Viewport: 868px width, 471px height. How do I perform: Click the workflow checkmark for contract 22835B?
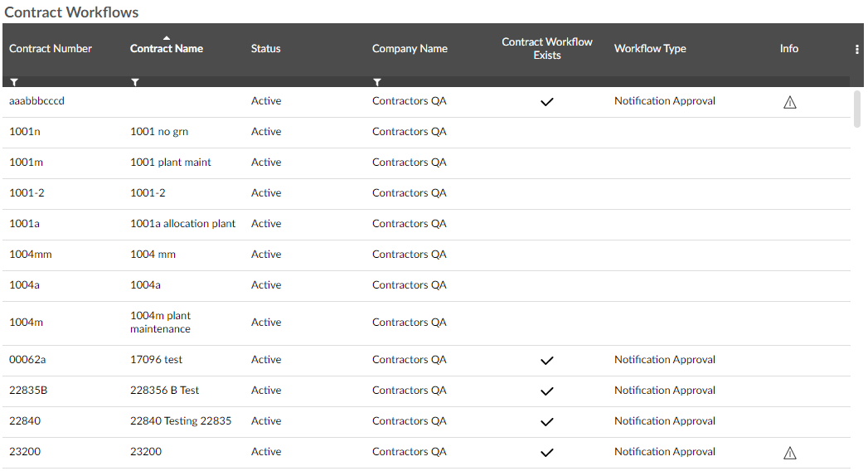547,391
